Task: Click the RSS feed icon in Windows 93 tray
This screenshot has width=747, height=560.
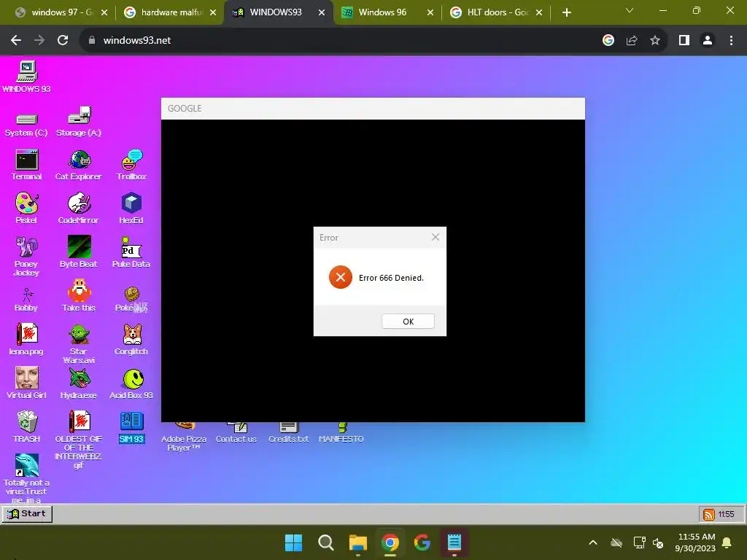Action: pos(709,514)
